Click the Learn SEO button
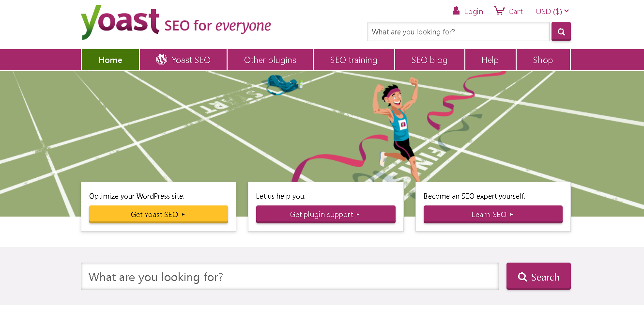Viewport: 644px width, 313px height. [x=493, y=214]
